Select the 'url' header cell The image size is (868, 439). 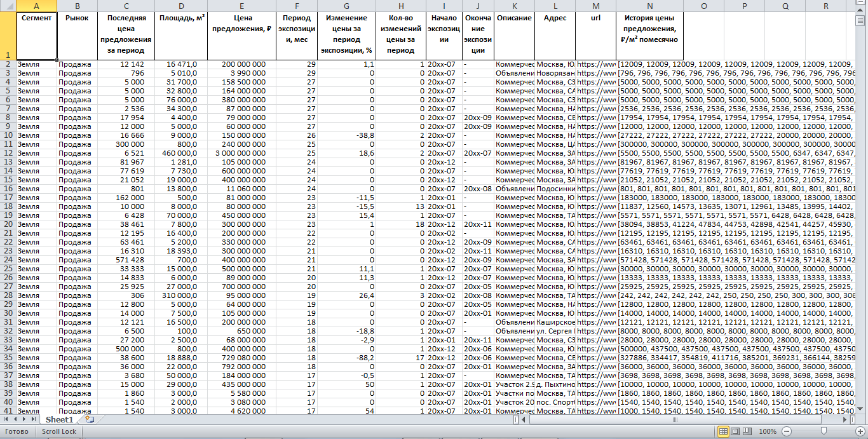(596, 36)
